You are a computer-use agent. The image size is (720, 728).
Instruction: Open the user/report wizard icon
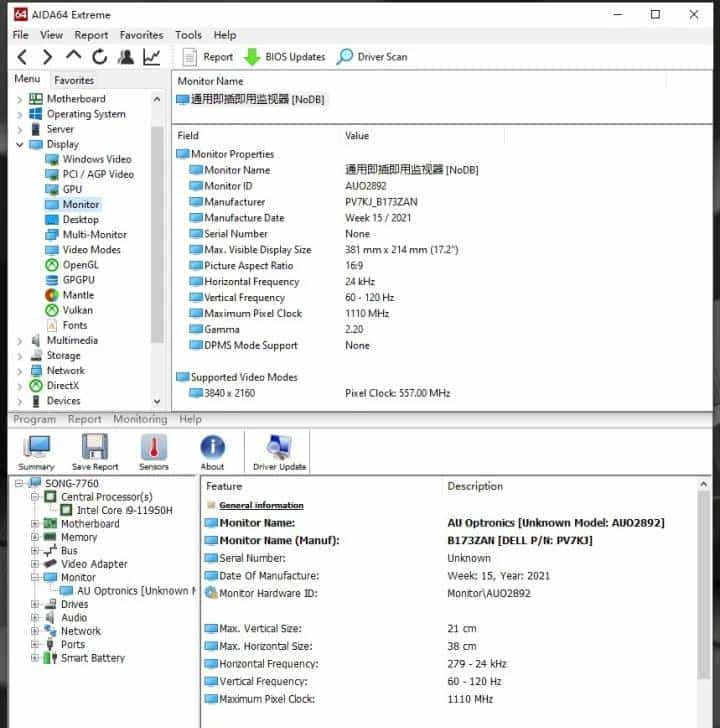coord(125,57)
